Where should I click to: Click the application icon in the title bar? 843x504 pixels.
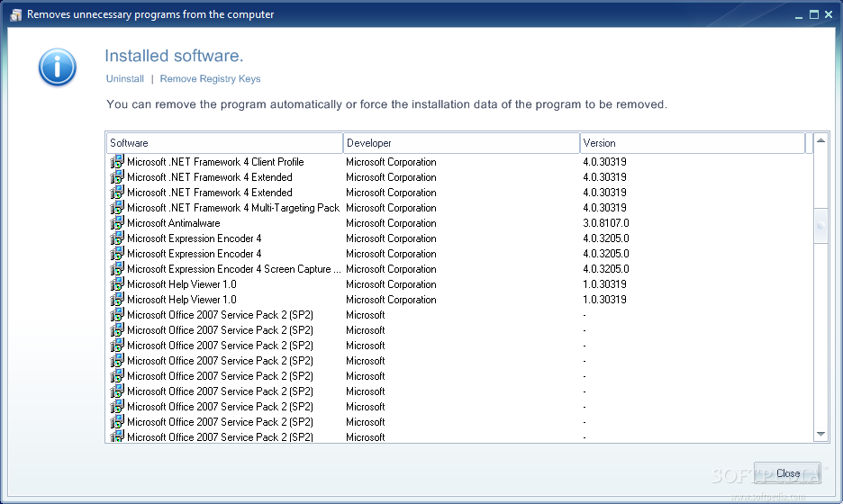(16, 14)
